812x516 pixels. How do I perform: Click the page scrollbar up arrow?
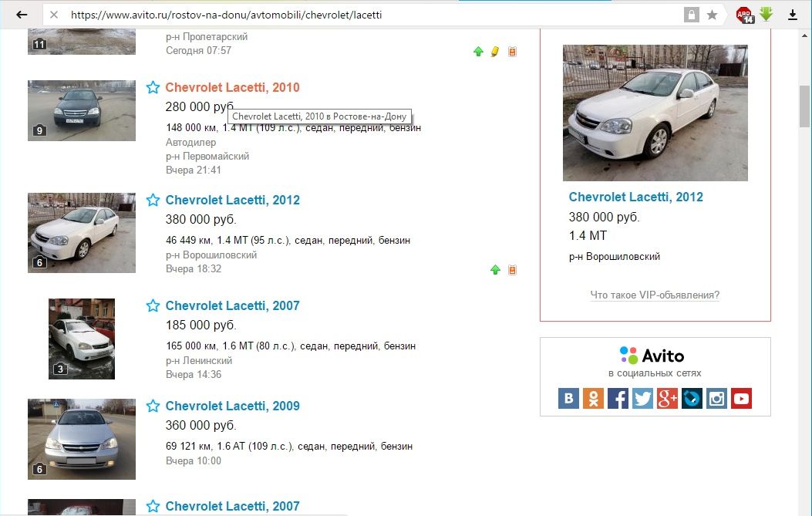[x=805, y=35]
